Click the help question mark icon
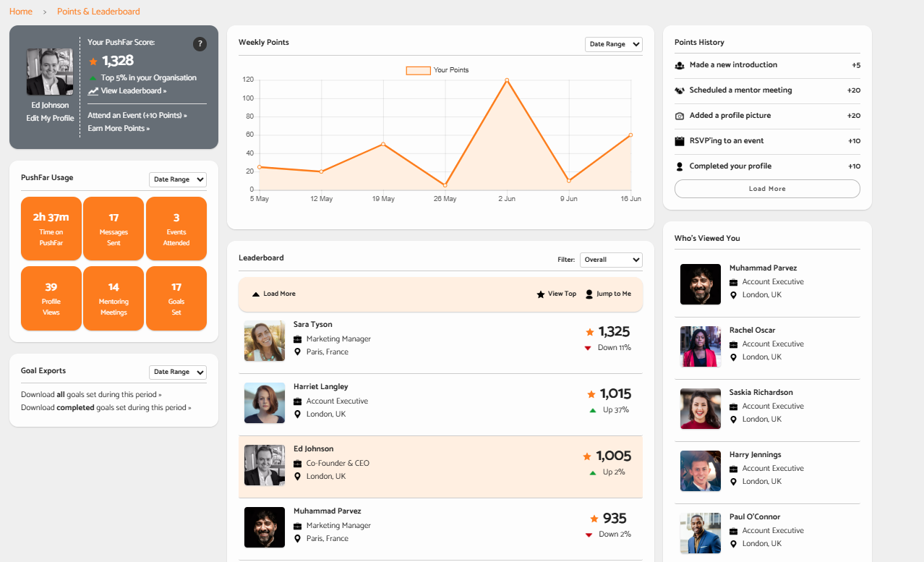Viewport: 924px width, 562px height. point(200,44)
